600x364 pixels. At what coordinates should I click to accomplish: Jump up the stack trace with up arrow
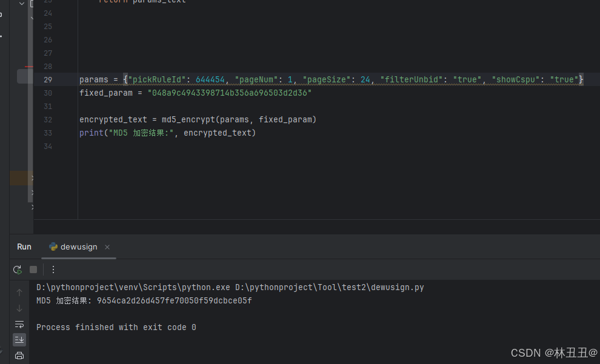tap(19, 293)
